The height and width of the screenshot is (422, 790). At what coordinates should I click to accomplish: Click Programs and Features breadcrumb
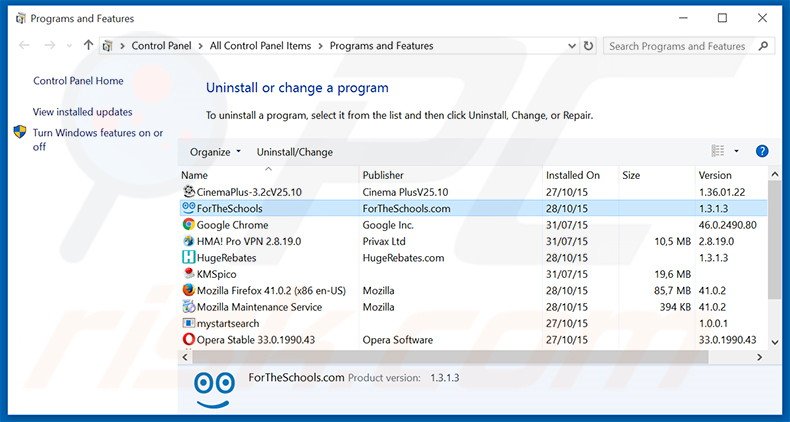381,46
